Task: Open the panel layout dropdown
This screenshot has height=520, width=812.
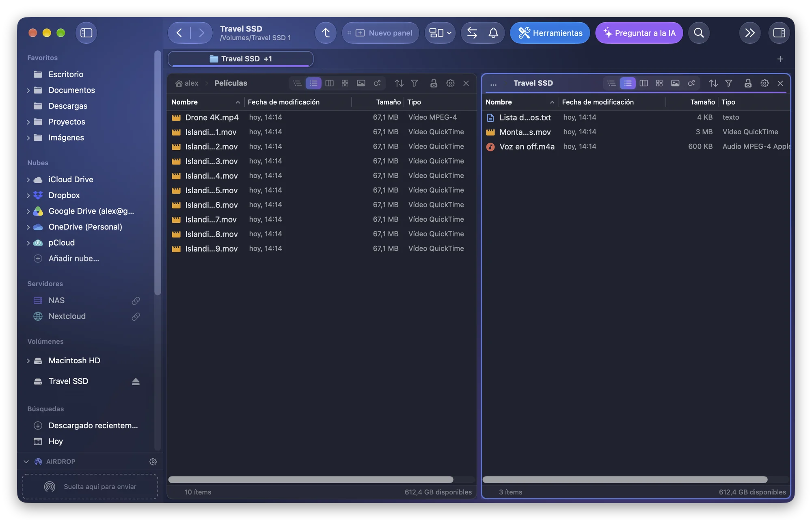Action: 440,33
